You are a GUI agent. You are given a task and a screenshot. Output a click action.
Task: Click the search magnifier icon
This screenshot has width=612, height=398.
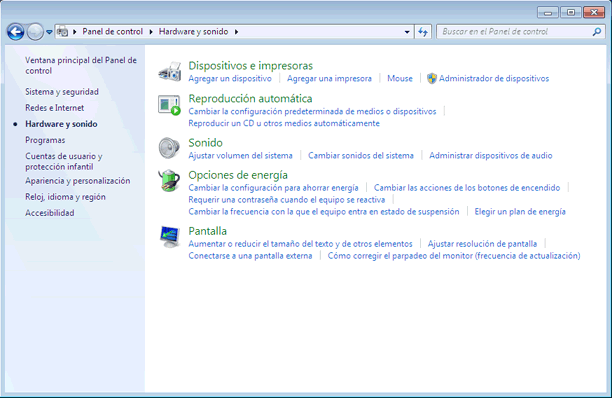click(x=597, y=32)
